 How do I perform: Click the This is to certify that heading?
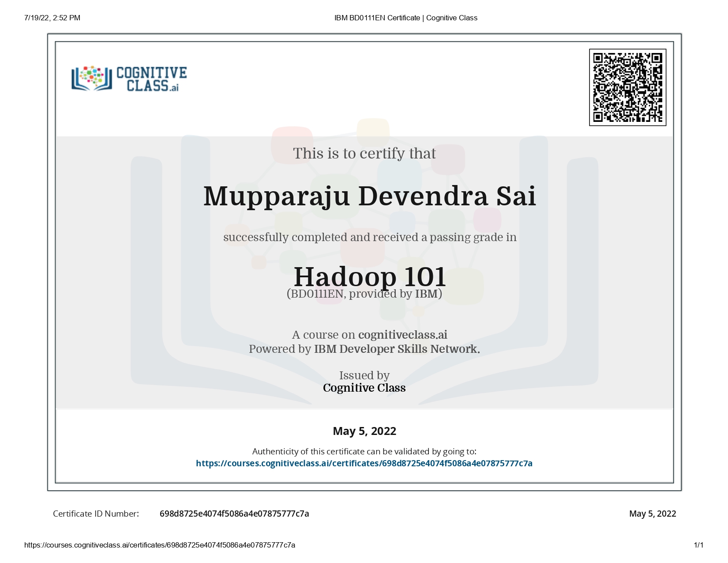[364, 153]
